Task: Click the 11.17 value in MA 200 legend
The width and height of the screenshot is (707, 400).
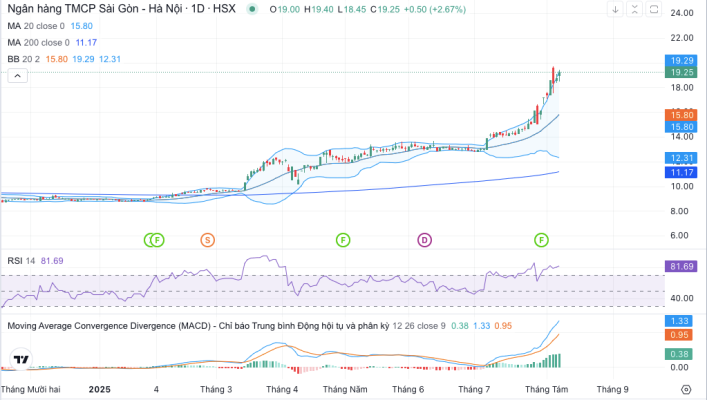Action: (86, 42)
